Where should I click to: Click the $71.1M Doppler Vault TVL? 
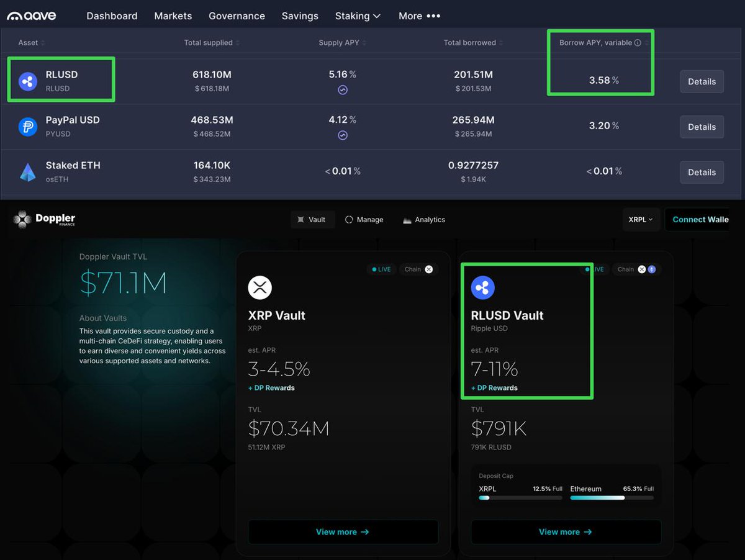pyautogui.click(x=123, y=283)
